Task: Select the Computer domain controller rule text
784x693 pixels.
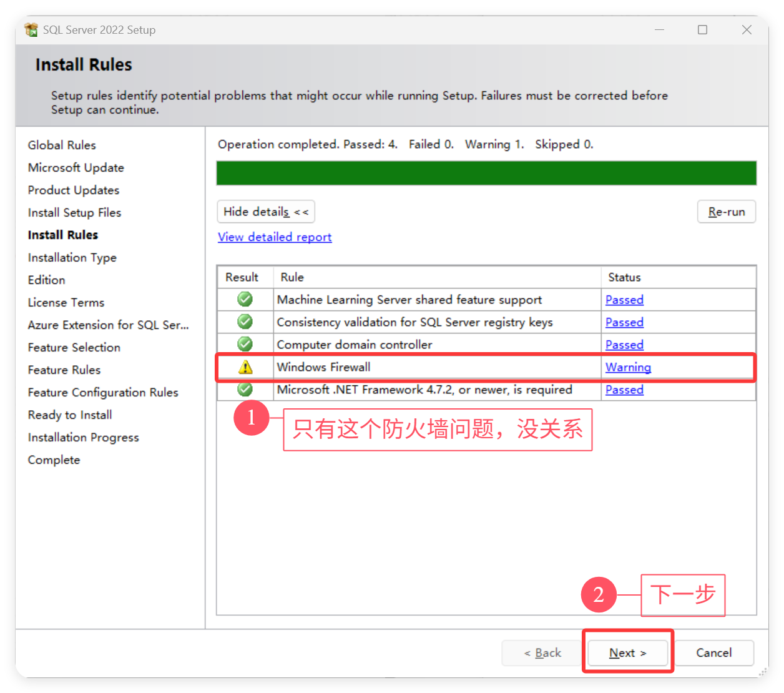Action: click(x=354, y=345)
